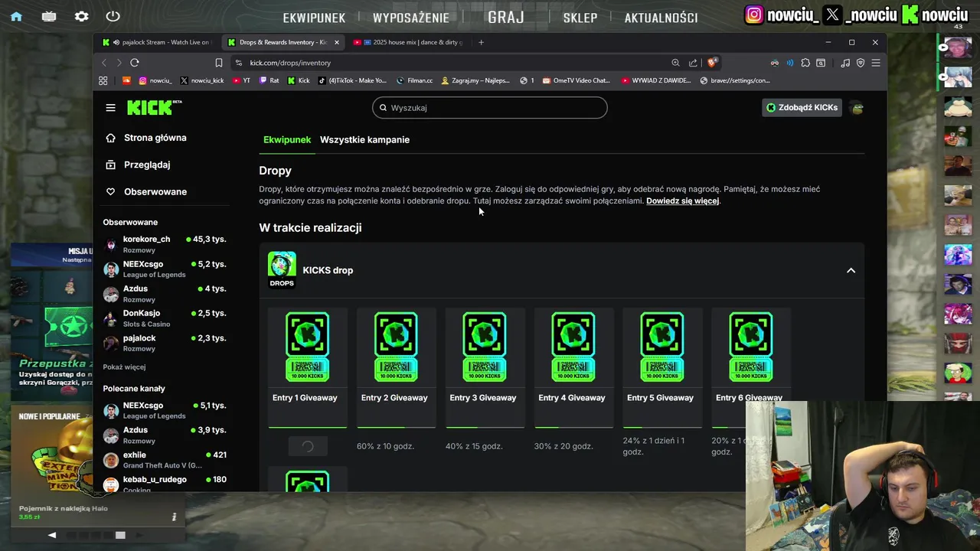The height and width of the screenshot is (551, 980).
Task: Open AKTUALNOŚCI game menu tab
Action: pos(661,18)
